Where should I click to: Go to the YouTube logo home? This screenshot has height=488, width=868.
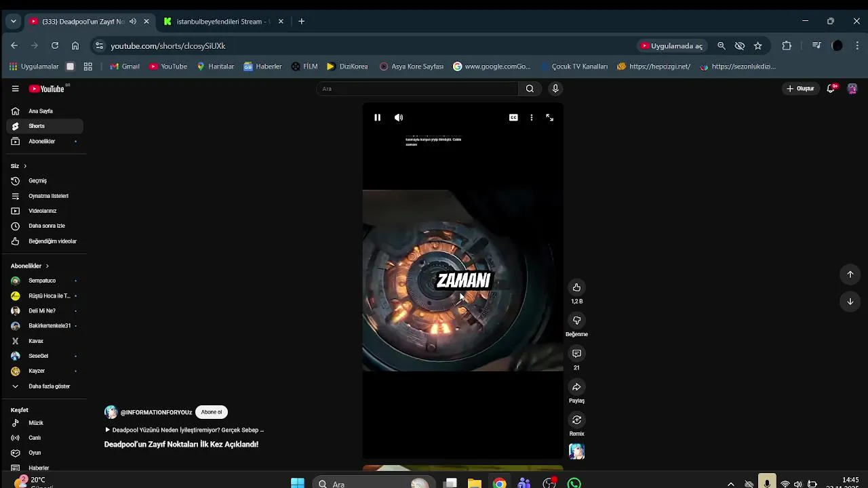47,89
